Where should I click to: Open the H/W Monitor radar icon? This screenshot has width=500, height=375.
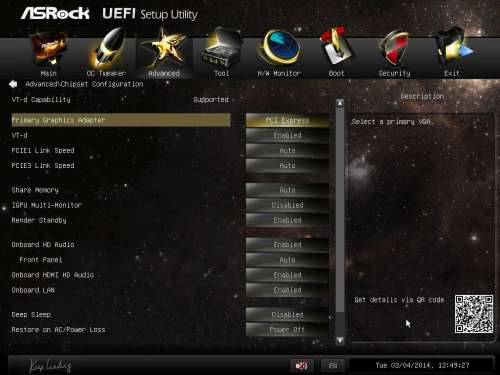(279, 48)
